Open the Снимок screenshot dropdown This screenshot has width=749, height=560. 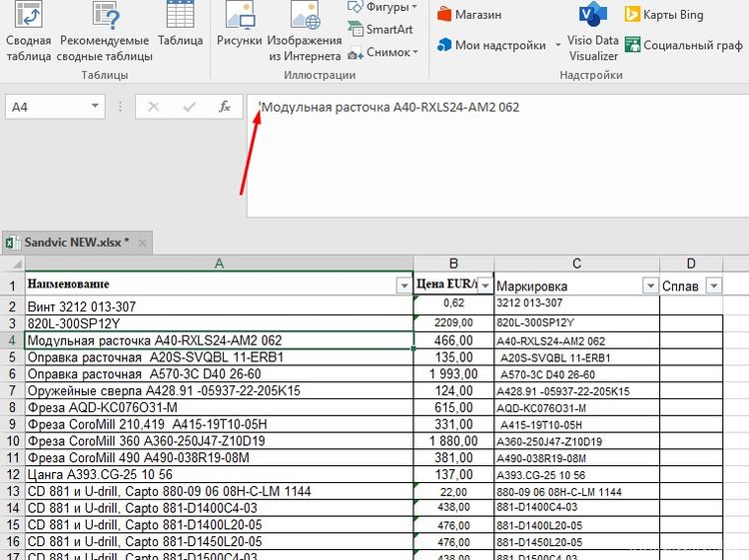pos(383,52)
